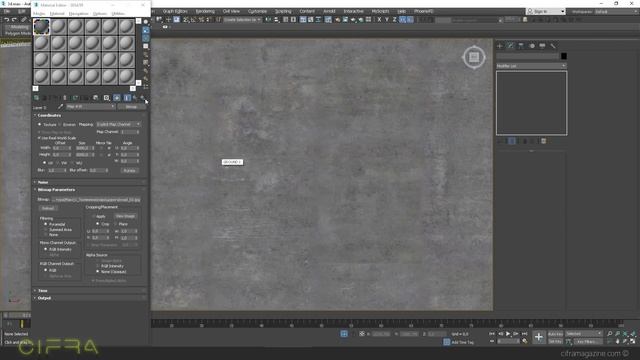This screenshot has height=360, width=640.
Task: Restrict to X axis constraint button
Action: [x=379, y=20]
